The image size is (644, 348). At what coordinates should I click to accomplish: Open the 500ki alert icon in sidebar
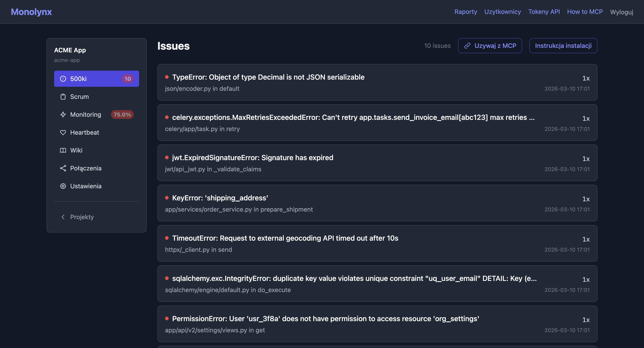pos(63,79)
